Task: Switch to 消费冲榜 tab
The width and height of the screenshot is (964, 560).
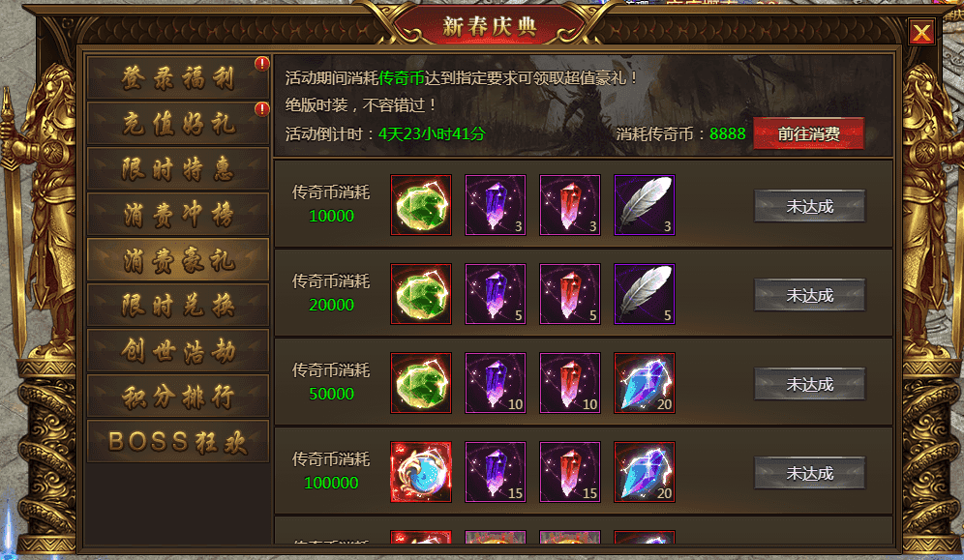Action: [x=178, y=215]
